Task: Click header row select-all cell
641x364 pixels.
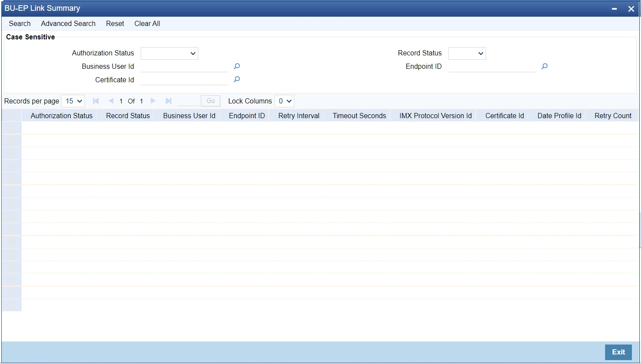Action: 12,116
